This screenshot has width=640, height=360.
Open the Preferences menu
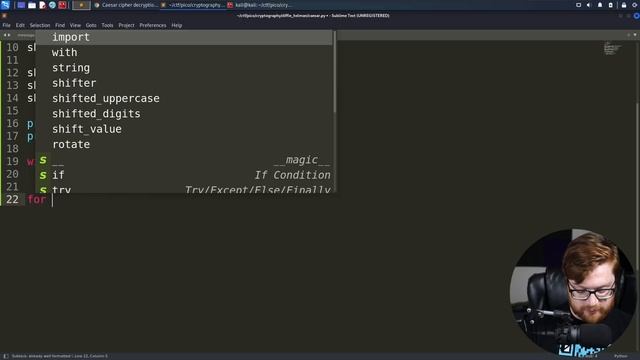pyautogui.click(x=153, y=25)
